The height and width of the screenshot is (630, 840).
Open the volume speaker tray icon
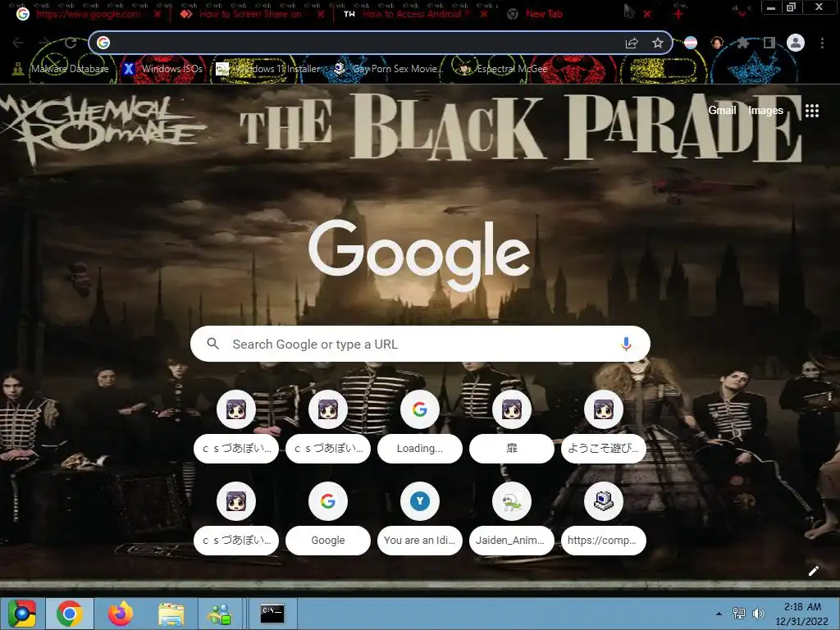pyautogui.click(x=759, y=614)
